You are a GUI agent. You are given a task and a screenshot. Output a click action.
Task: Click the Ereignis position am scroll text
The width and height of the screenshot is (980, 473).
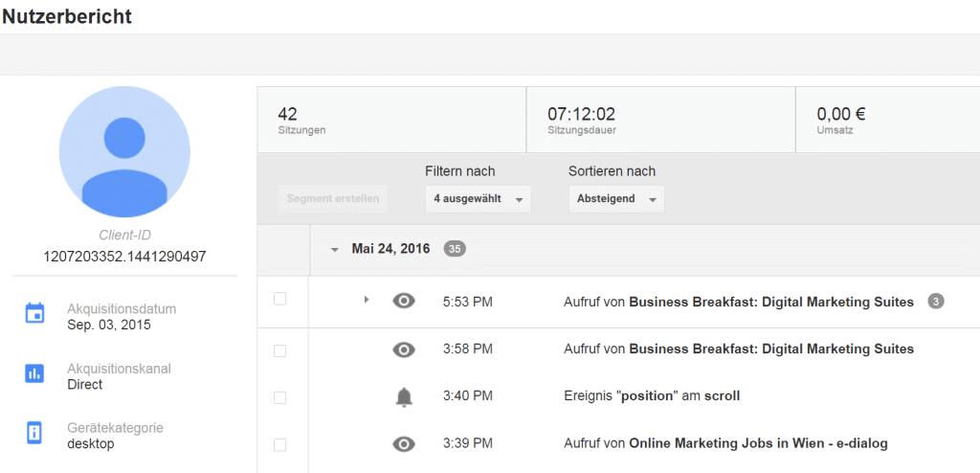click(x=652, y=396)
